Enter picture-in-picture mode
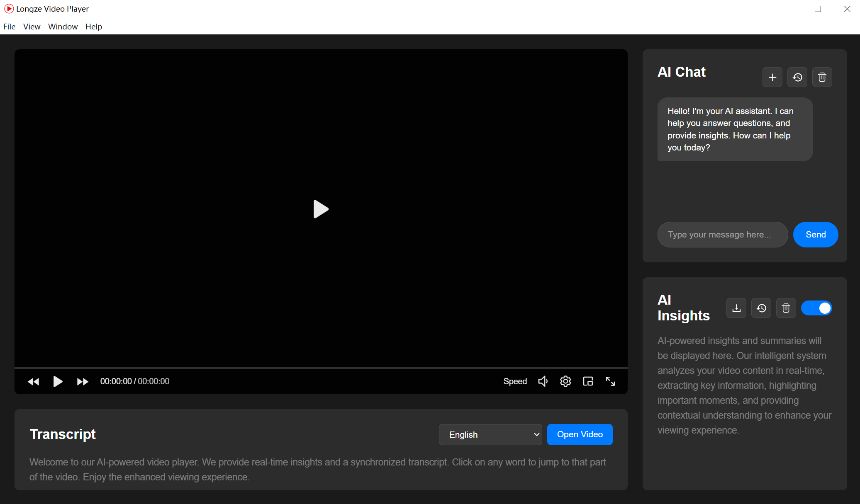 [x=588, y=381]
